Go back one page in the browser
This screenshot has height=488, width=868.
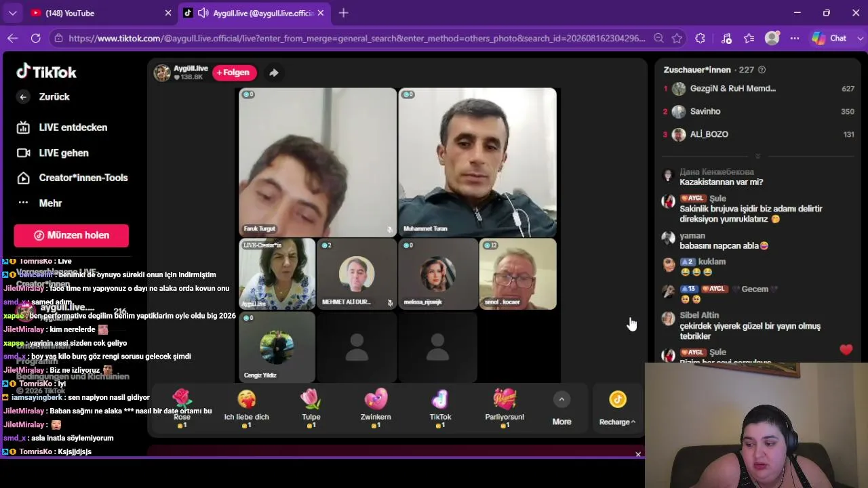click(x=12, y=39)
